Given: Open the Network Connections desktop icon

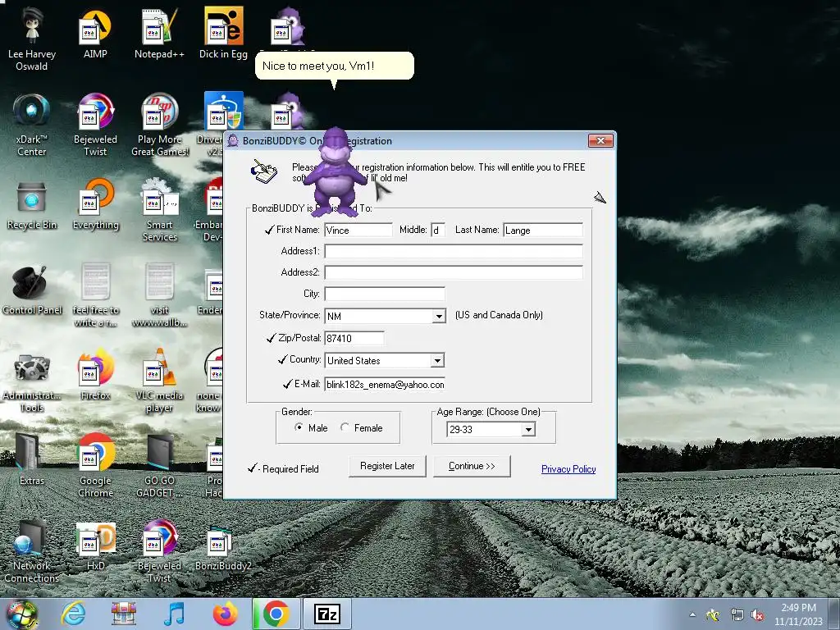Looking at the screenshot, I should (32, 552).
